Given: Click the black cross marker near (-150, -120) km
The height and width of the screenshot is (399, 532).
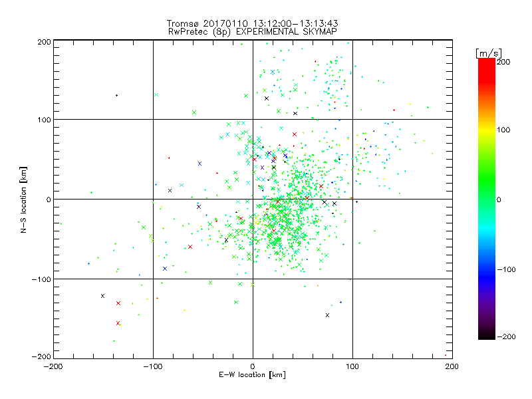Looking at the screenshot, I should (103, 296).
